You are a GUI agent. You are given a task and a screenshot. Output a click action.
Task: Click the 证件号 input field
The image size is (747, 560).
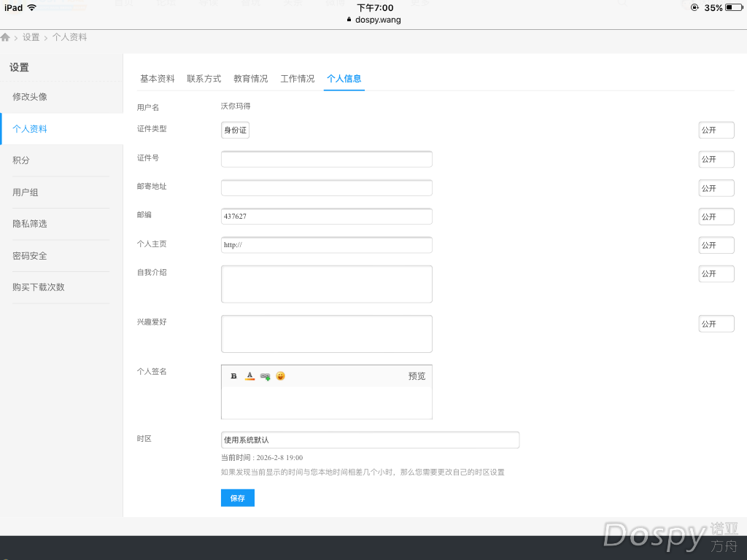click(x=326, y=159)
